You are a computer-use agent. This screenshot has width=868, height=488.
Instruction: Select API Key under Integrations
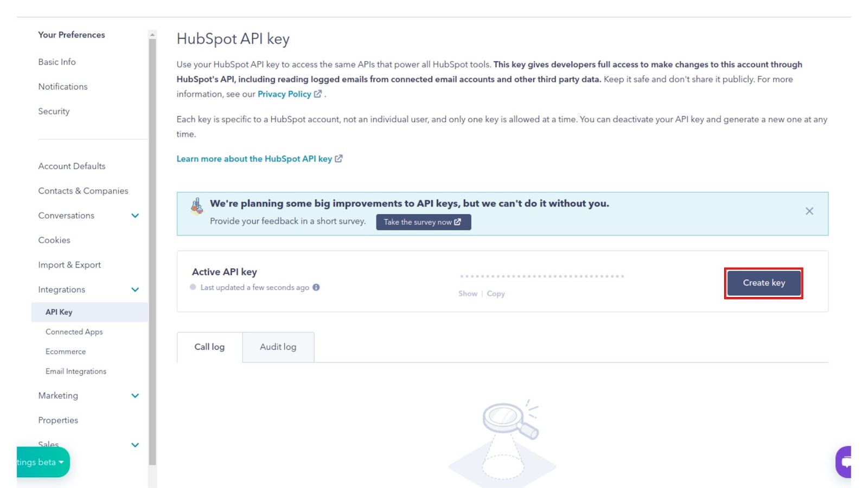[90, 312]
